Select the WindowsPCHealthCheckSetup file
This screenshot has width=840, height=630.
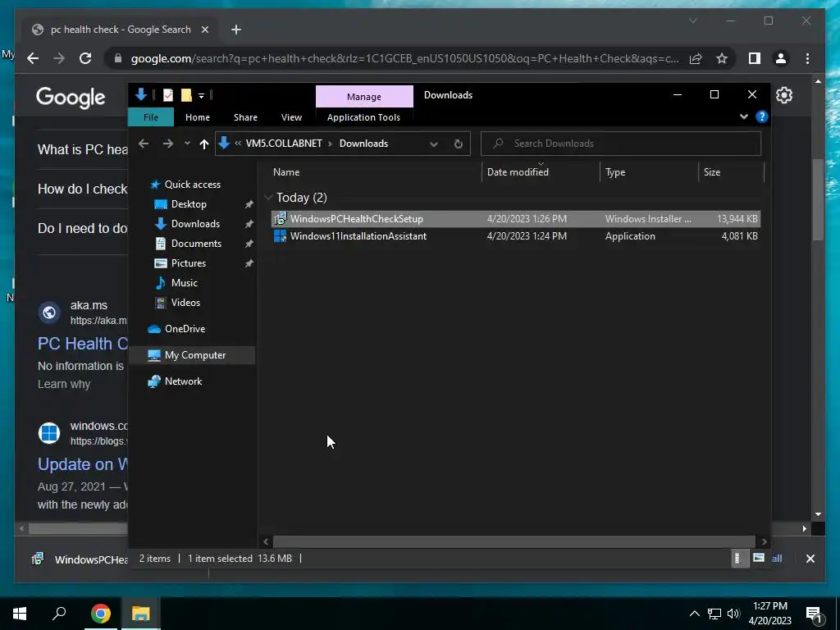[515, 218]
